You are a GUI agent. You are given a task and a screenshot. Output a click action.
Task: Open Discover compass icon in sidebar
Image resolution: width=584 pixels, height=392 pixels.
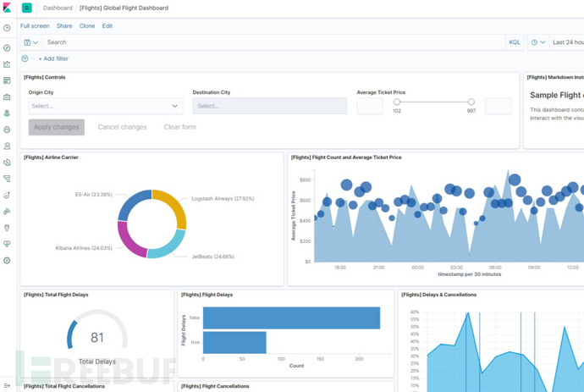[x=7, y=47]
